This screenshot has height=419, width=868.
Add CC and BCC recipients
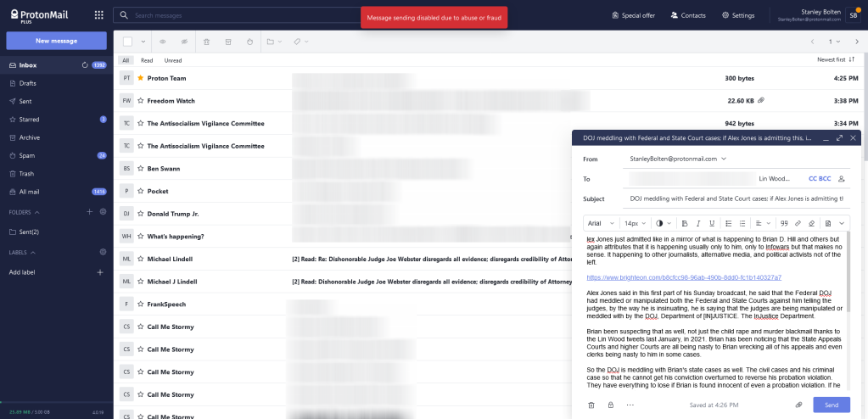pyautogui.click(x=820, y=179)
